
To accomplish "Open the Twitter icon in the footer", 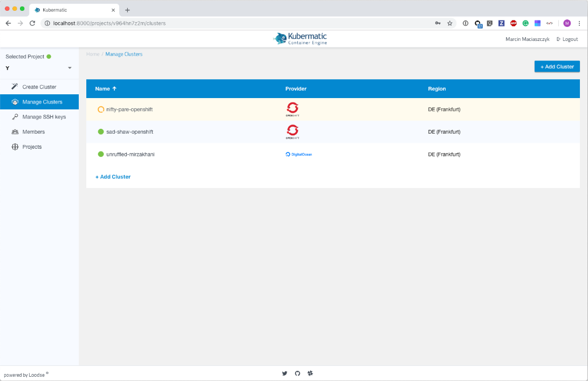I will (284, 373).
